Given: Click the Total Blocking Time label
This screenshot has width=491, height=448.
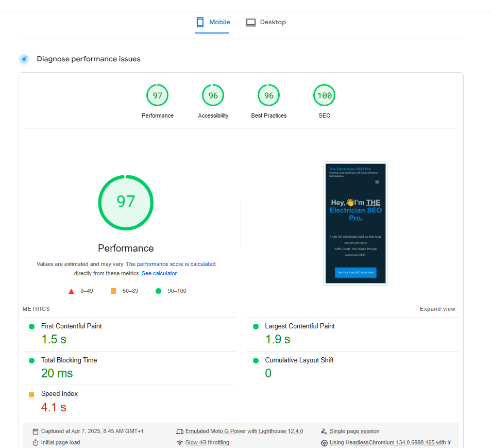Looking at the screenshot, I should click(x=69, y=360).
